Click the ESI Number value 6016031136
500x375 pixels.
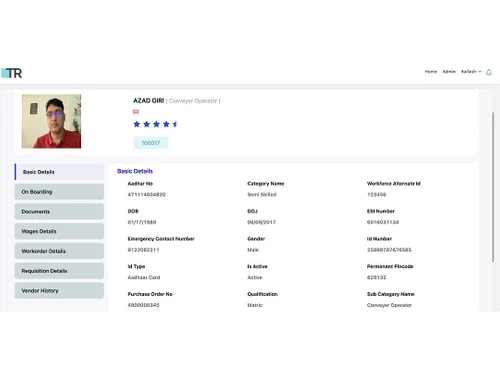coord(383,222)
